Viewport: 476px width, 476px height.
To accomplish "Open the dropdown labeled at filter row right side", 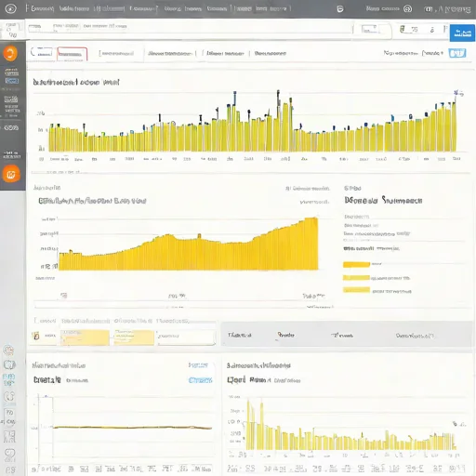I will point(432,53).
